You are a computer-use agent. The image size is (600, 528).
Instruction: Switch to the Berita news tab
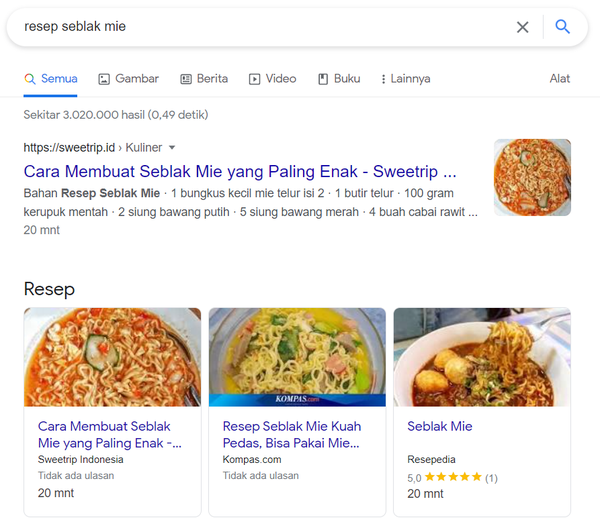(x=204, y=79)
